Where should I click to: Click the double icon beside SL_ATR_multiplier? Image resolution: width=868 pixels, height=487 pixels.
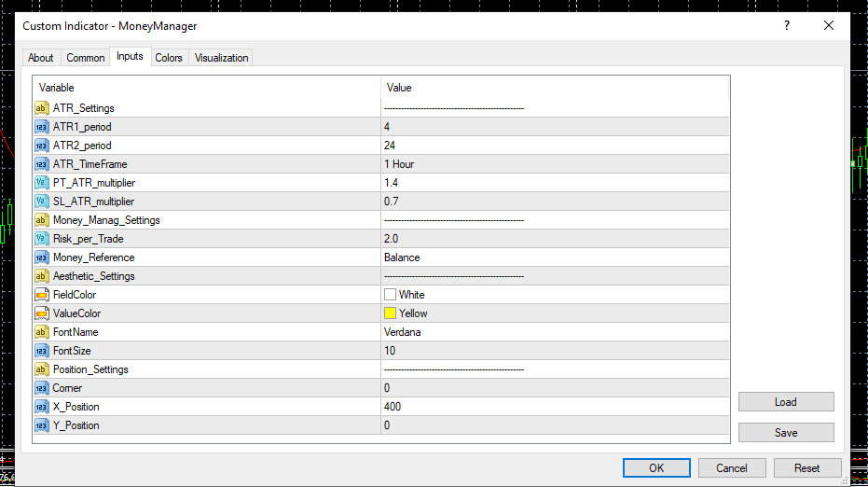42,202
